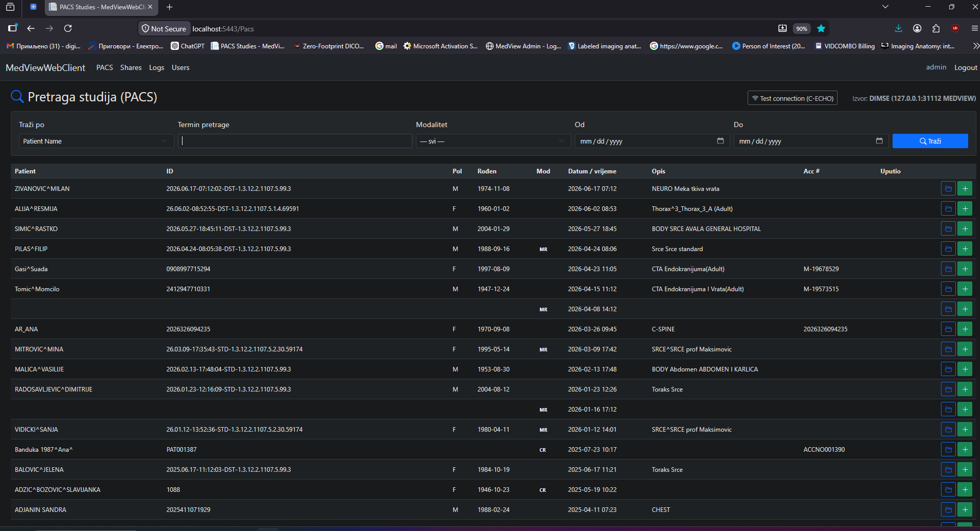Expand the Modalitet dropdown
This screenshot has width=980, height=531.
(x=493, y=141)
